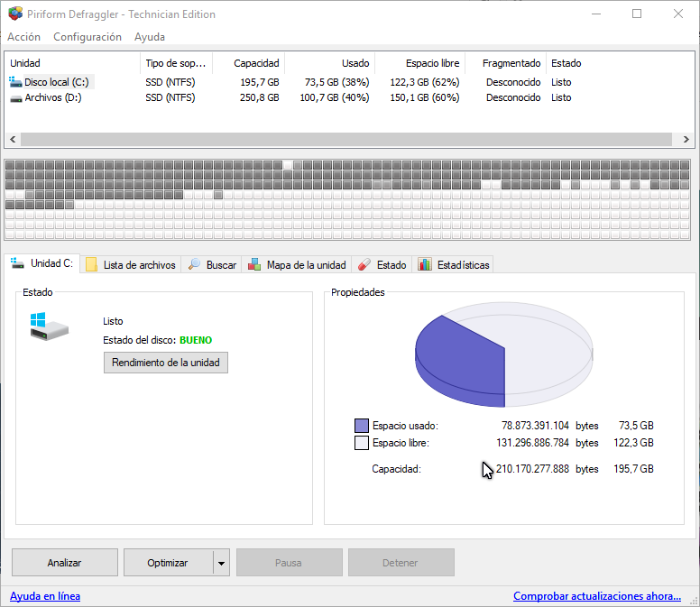This screenshot has height=607, width=700.
Task: Click the drive list horizontal scrollbar thumb
Action: [346, 139]
